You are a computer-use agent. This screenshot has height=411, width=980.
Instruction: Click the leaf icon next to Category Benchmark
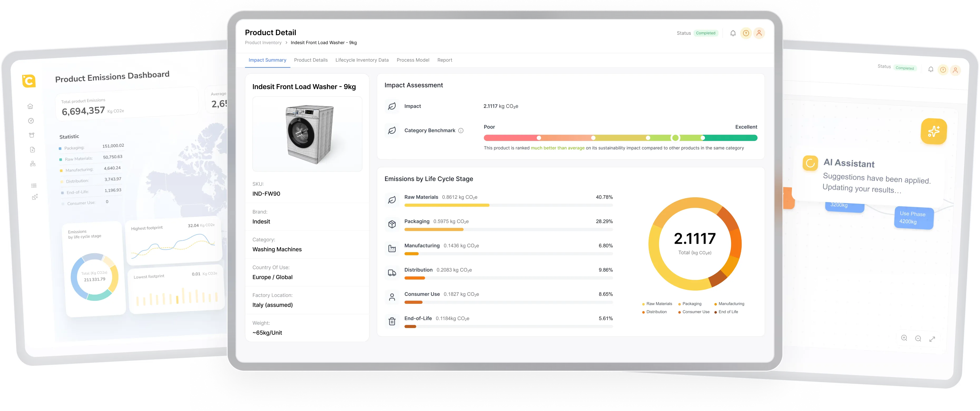(392, 130)
